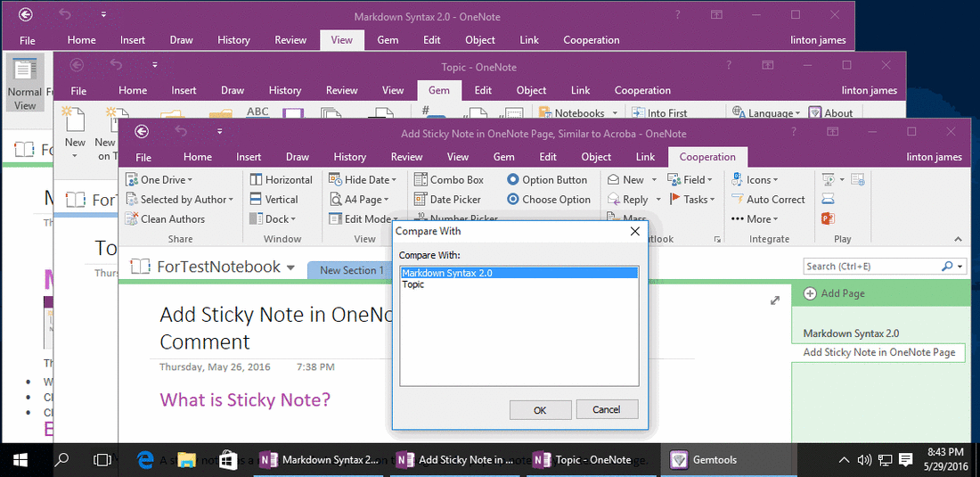Open the Hide Date dropdown
Screen dimensions: 980x477
(363, 179)
